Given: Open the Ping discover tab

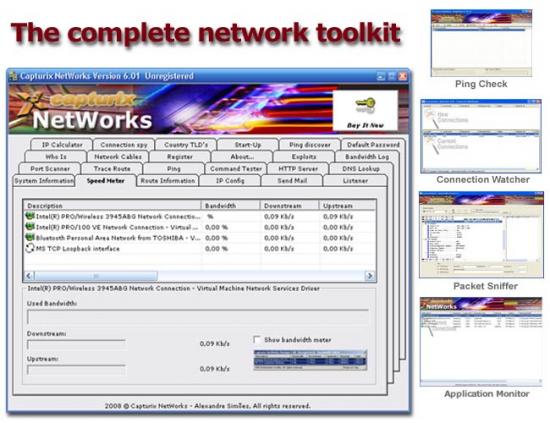Looking at the screenshot, I should pyautogui.click(x=310, y=145).
